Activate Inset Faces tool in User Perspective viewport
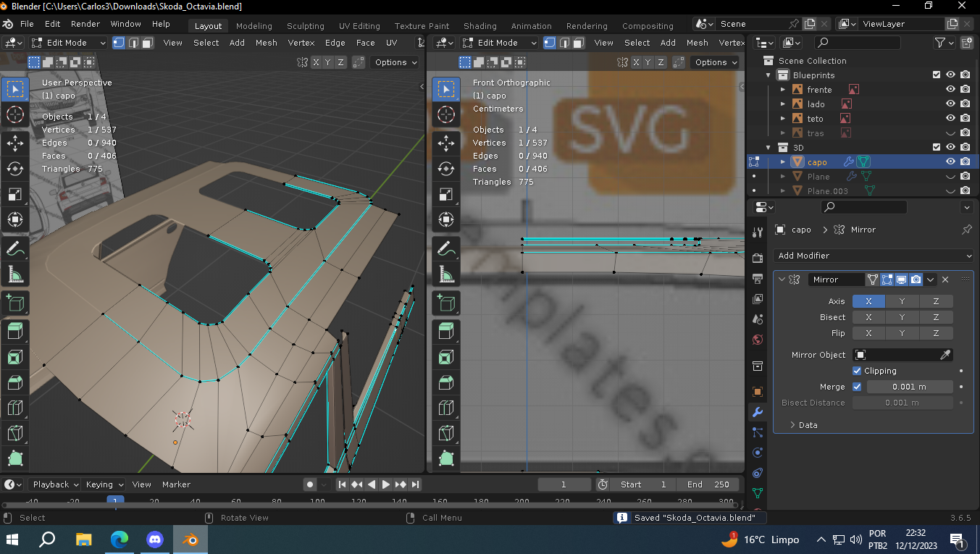Image resolution: width=980 pixels, height=554 pixels. (14, 357)
